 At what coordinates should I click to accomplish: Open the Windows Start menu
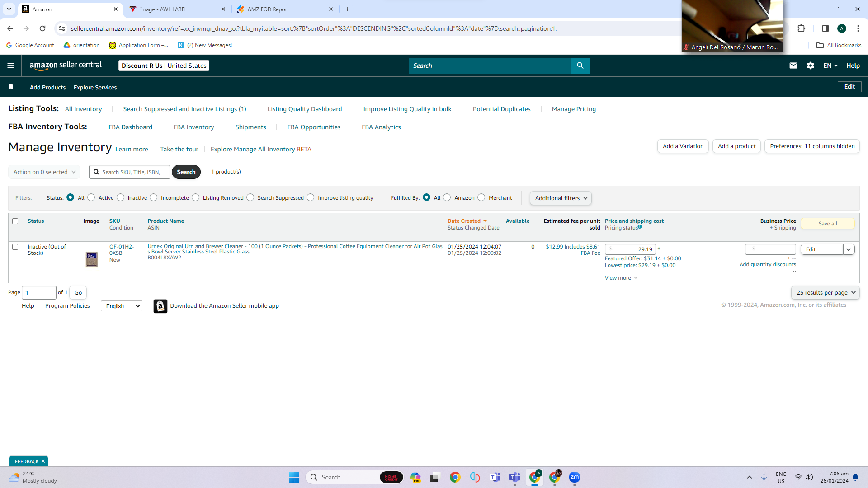pos(294,477)
